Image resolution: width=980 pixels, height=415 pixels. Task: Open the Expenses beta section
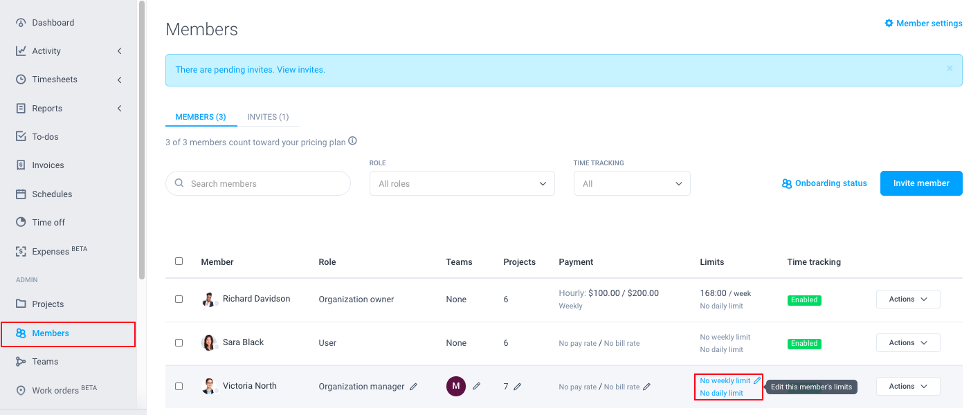[51, 250]
